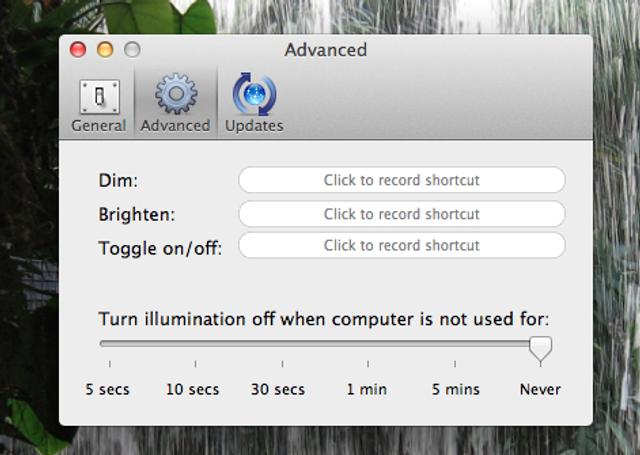Click the Advanced tab label text
This screenshot has width=640, height=455.
175,126
